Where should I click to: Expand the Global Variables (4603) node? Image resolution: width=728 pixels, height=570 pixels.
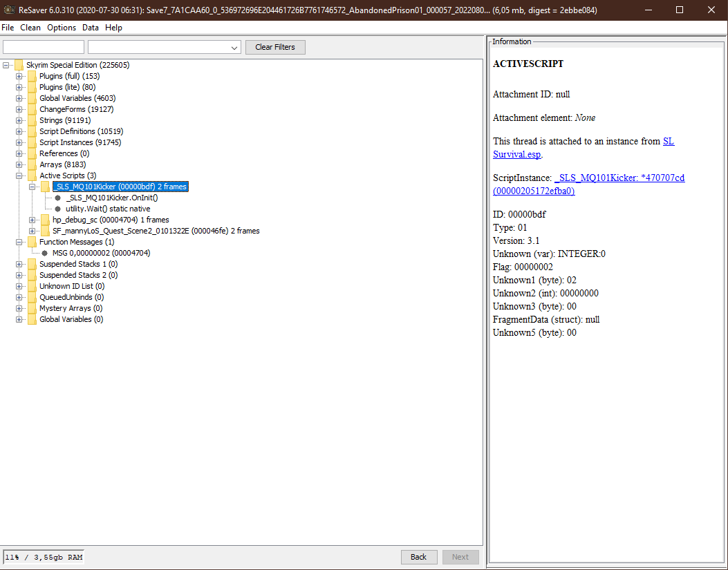19,98
